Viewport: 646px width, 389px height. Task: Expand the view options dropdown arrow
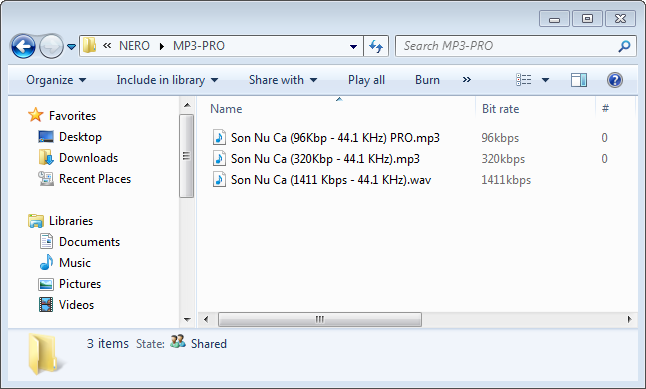point(545,80)
